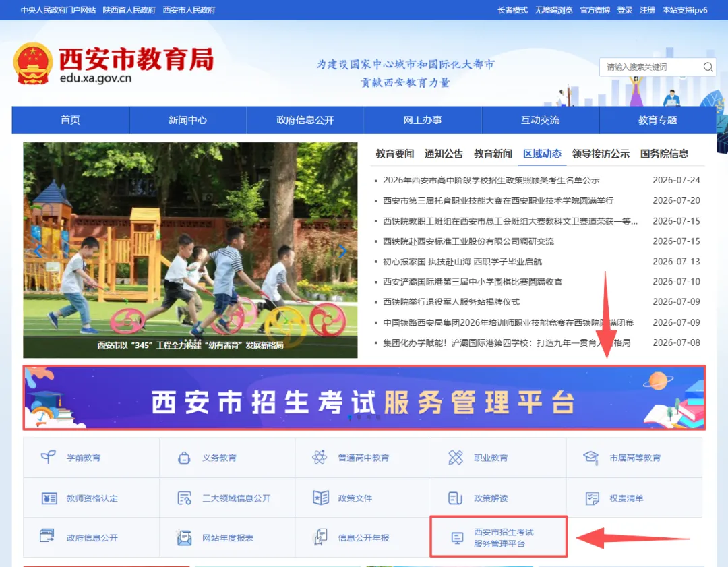Click the 义务教育 backpack icon
Viewport: 728px width, 567px height.
[x=184, y=458]
